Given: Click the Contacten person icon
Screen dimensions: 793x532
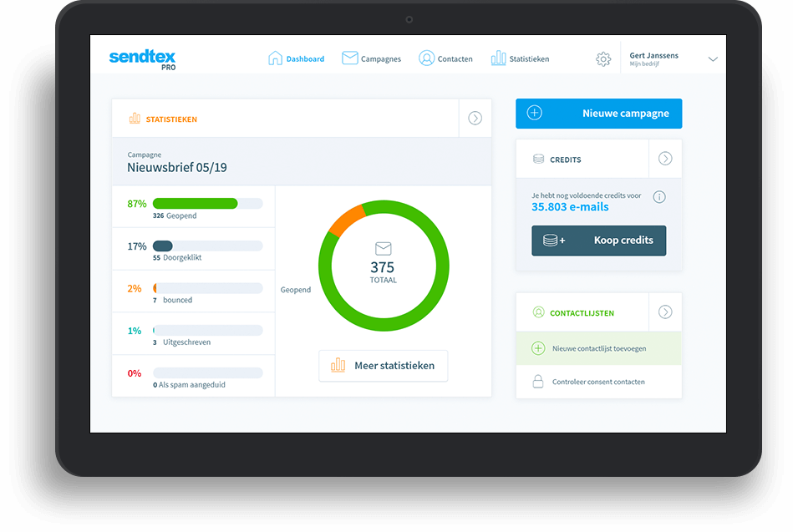Looking at the screenshot, I should [426, 58].
